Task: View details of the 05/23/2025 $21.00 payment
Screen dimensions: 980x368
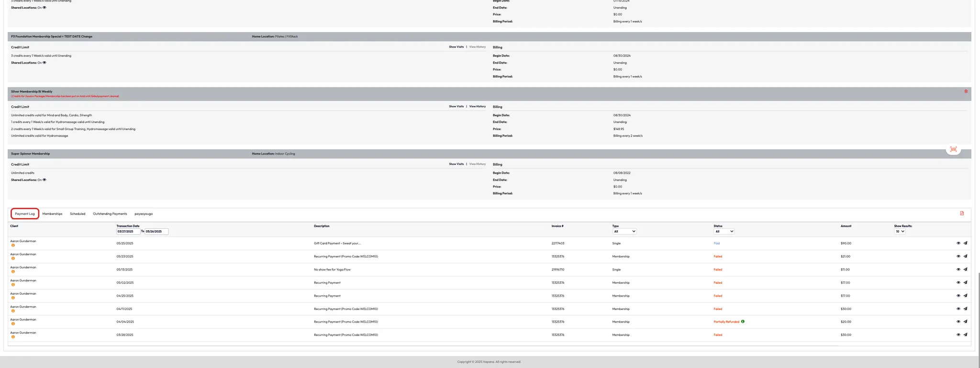Action: click(958, 256)
